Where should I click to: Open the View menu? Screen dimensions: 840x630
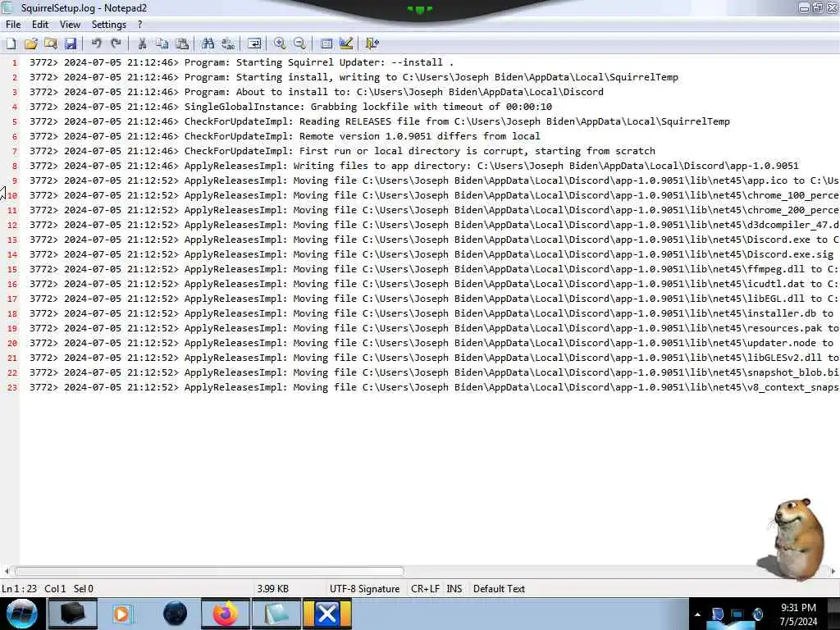coord(70,25)
